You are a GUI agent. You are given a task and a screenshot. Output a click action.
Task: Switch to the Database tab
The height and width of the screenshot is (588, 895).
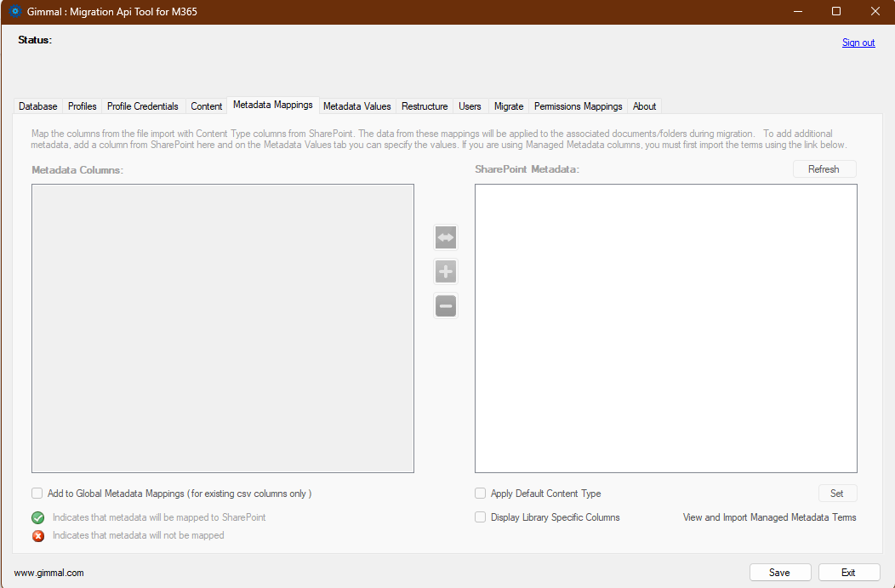coord(37,106)
